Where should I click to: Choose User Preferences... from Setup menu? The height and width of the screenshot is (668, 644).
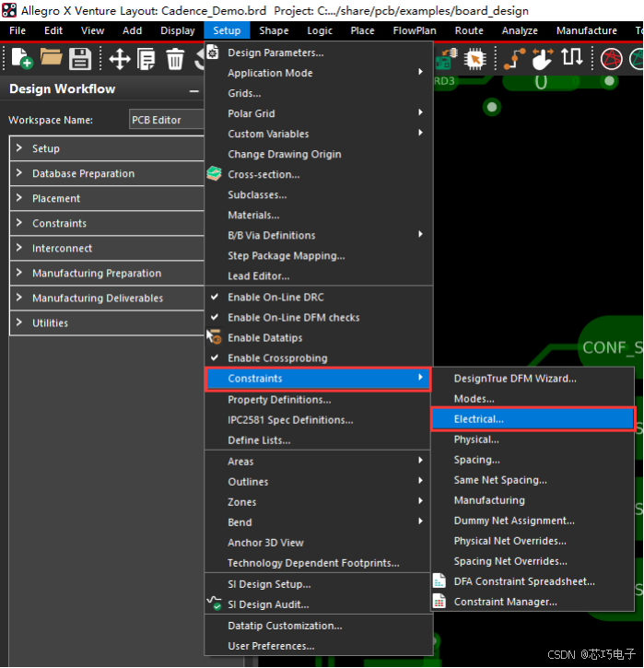(319, 646)
